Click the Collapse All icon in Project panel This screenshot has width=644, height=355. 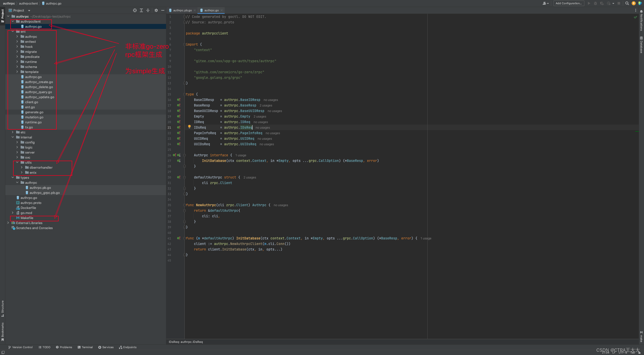coord(148,10)
